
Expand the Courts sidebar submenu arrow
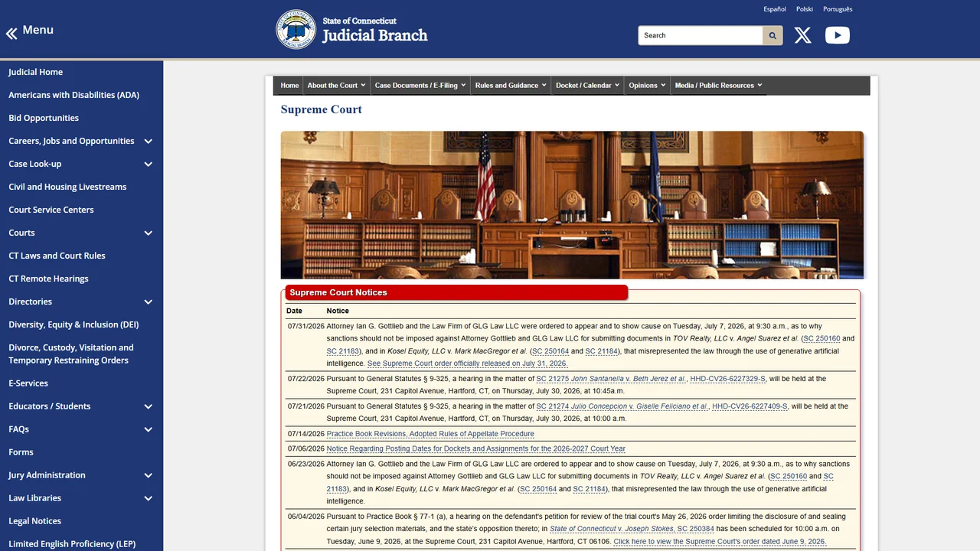pyautogui.click(x=149, y=233)
